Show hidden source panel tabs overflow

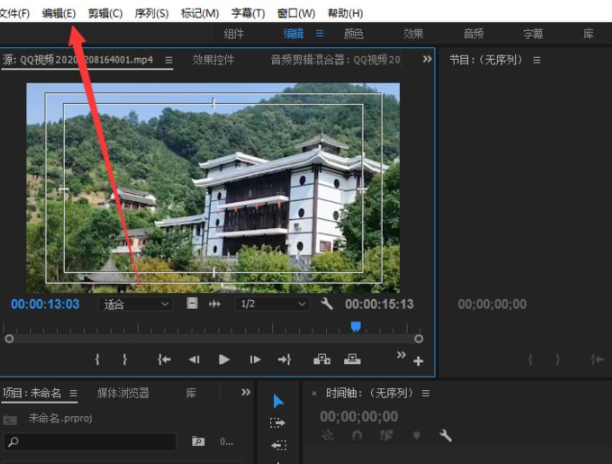(x=427, y=59)
